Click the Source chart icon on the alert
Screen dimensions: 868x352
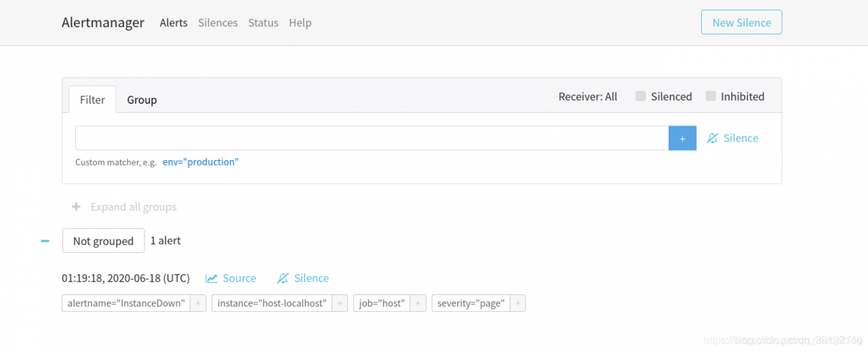coord(212,278)
